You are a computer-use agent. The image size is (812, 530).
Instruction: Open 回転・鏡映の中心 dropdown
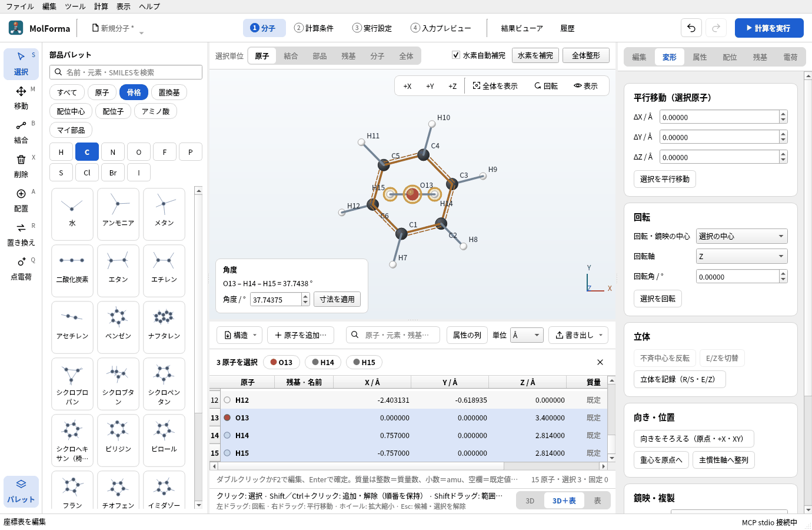pyautogui.click(x=741, y=236)
